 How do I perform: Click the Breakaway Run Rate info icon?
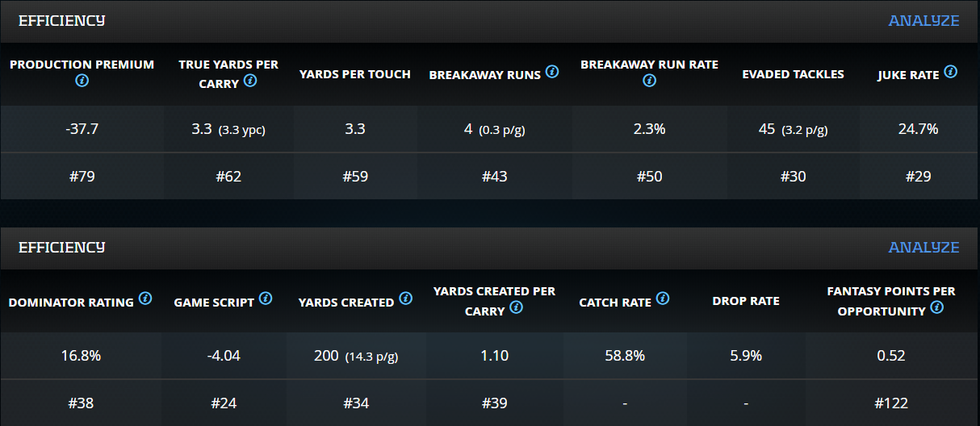tap(649, 81)
